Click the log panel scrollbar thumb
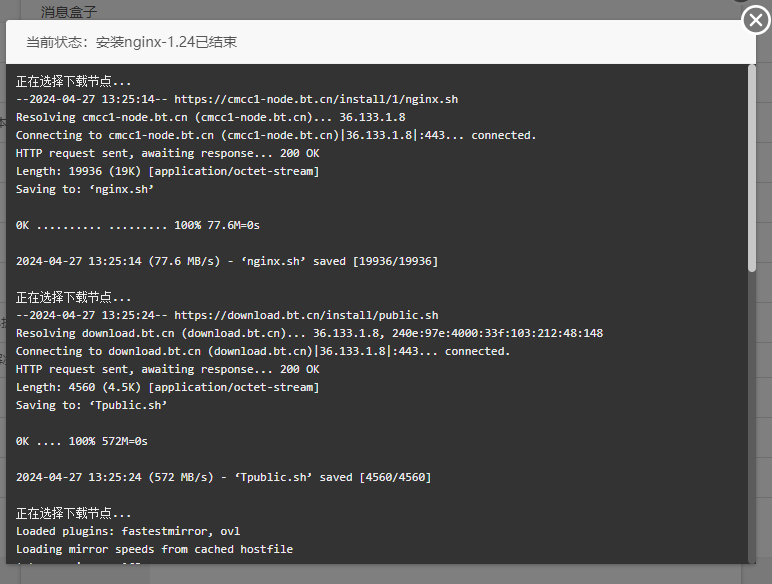The width and height of the screenshot is (772, 584). (x=751, y=168)
